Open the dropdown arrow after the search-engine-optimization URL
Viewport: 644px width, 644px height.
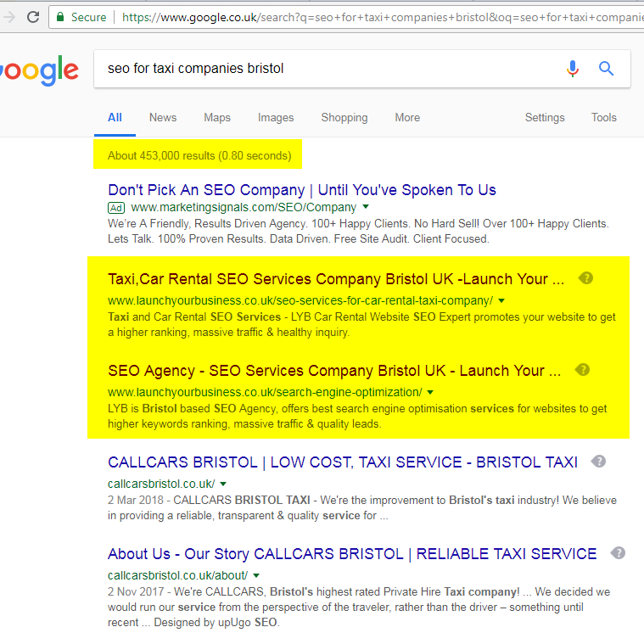[430, 392]
